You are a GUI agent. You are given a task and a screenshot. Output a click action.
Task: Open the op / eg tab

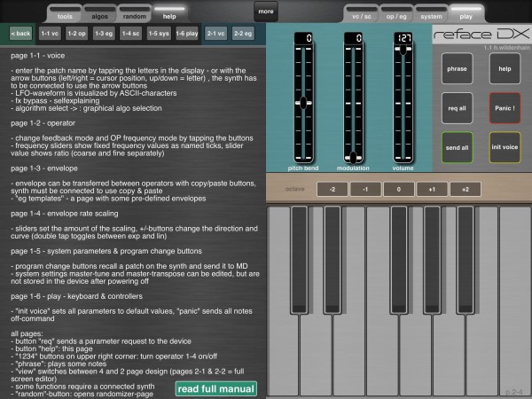396,13
